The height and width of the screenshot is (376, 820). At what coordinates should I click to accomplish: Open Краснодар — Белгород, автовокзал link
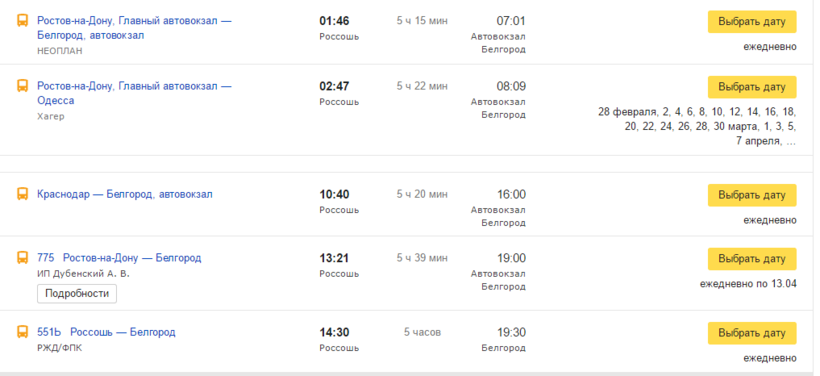point(125,195)
